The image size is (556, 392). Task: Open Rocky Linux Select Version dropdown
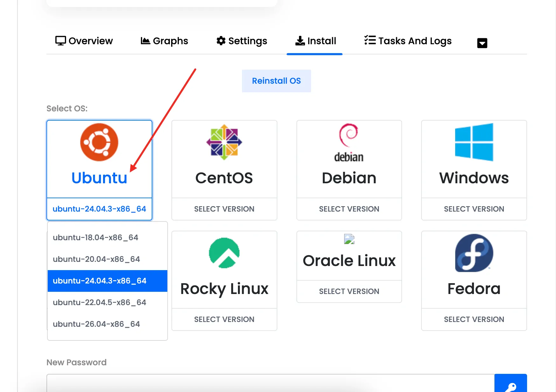(x=224, y=319)
